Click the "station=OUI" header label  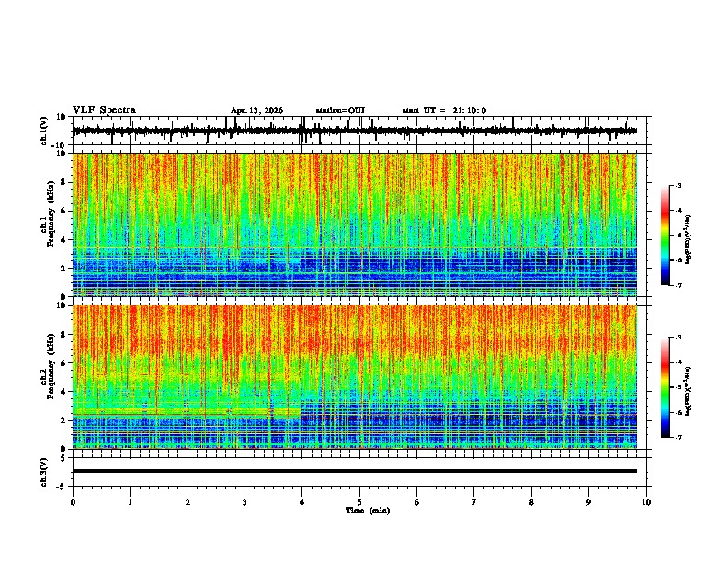tap(340, 110)
